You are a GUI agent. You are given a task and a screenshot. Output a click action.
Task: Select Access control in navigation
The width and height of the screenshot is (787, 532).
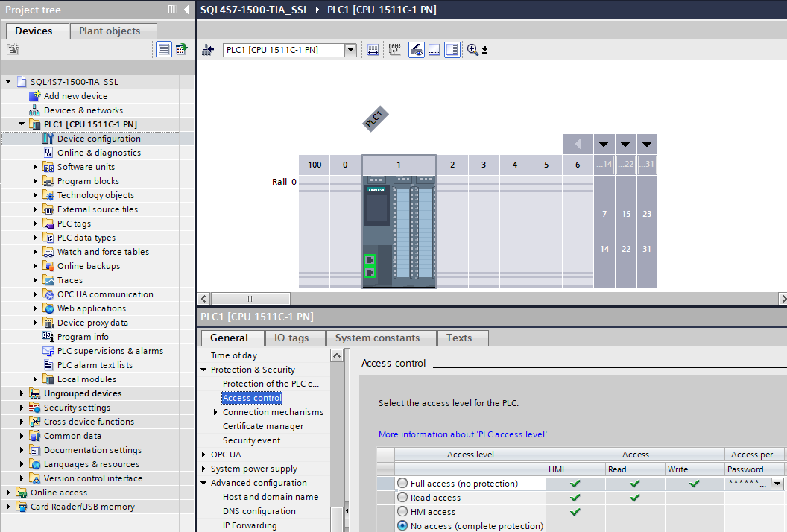(252, 398)
